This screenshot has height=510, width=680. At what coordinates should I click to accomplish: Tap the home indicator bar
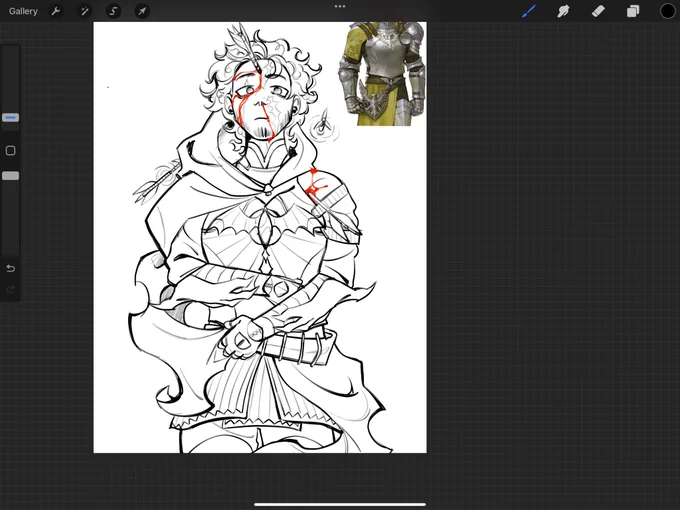[340, 504]
